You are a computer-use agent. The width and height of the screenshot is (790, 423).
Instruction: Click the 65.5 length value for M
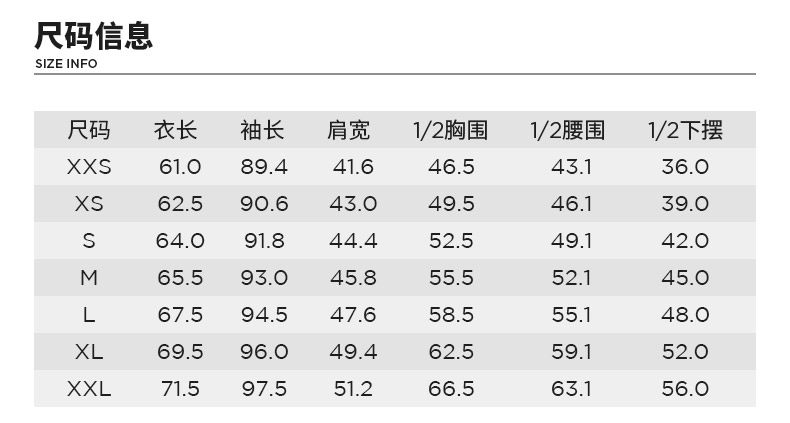(x=180, y=278)
